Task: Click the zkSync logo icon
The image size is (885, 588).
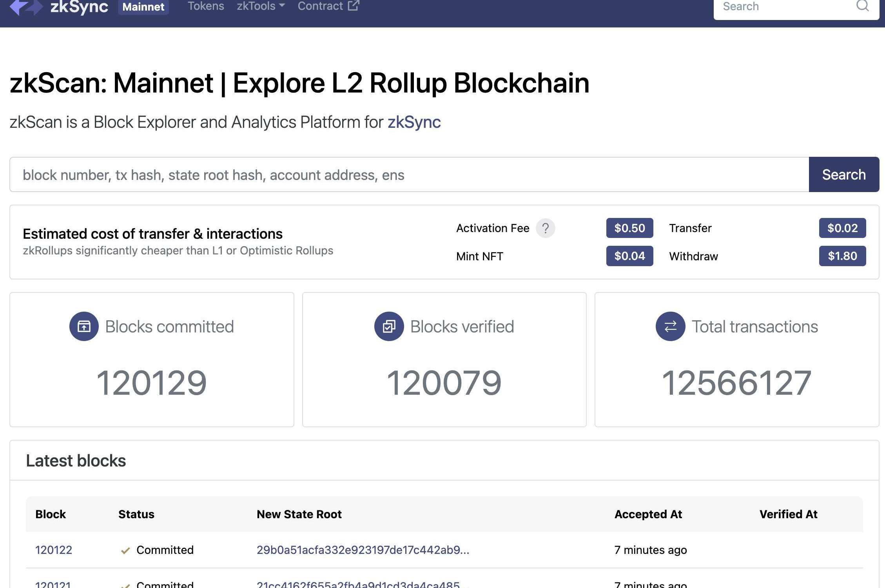Action: pyautogui.click(x=26, y=6)
